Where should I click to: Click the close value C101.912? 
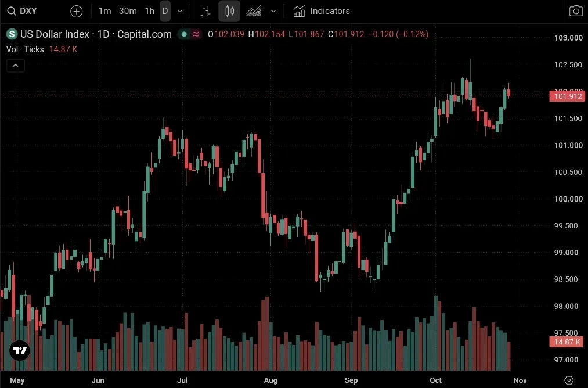[x=346, y=34]
